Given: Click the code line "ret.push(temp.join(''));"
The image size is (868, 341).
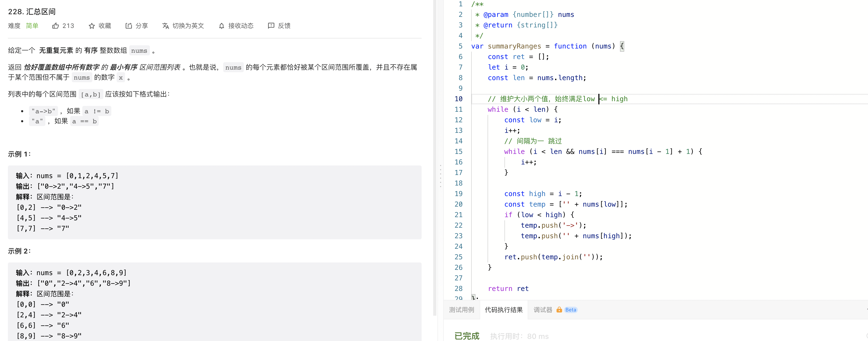Looking at the screenshot, I should pos(553,257).
